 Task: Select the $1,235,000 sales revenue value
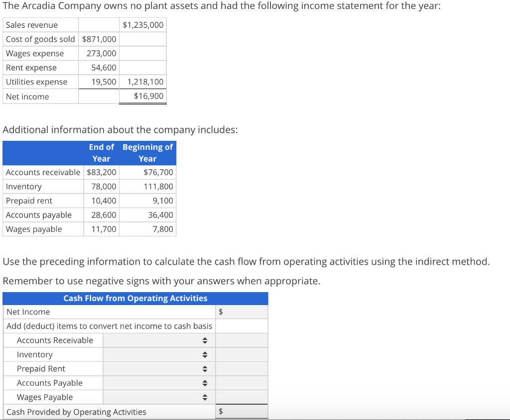coord(143,25)
